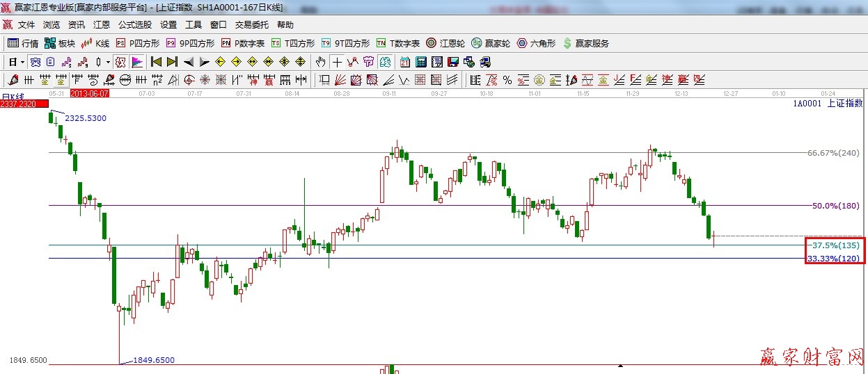Select the crosshair cursor tool
The width and height of the screenshot is (868, 374).
coord(337,62)
